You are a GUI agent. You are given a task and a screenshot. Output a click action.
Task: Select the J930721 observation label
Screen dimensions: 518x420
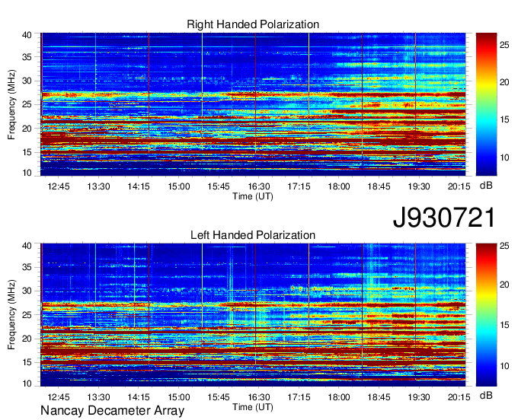444,218
